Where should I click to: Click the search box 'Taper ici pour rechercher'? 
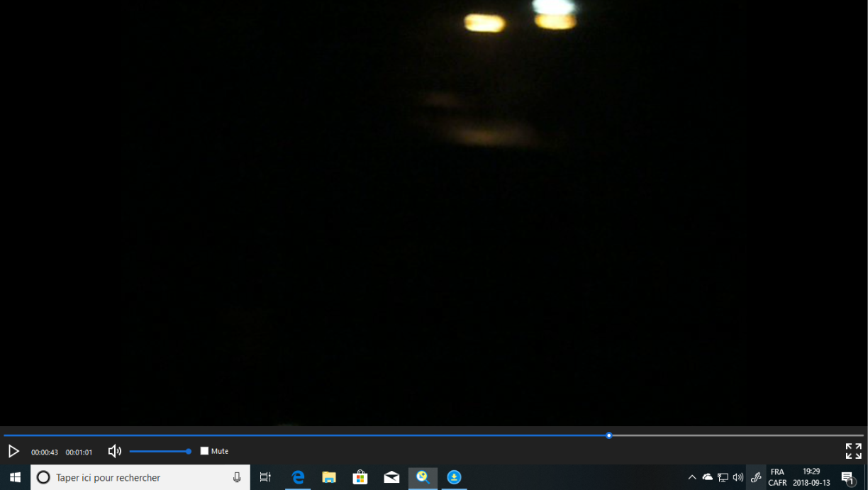click(x=135, y=477)
